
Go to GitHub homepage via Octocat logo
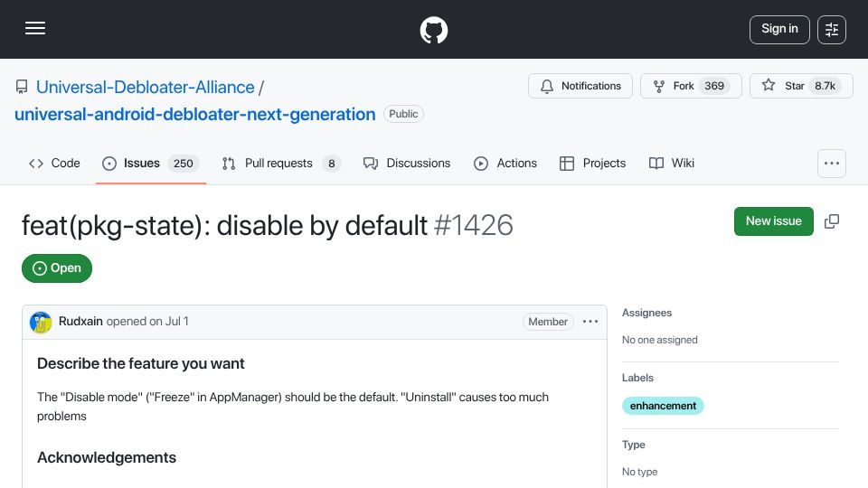433,30
